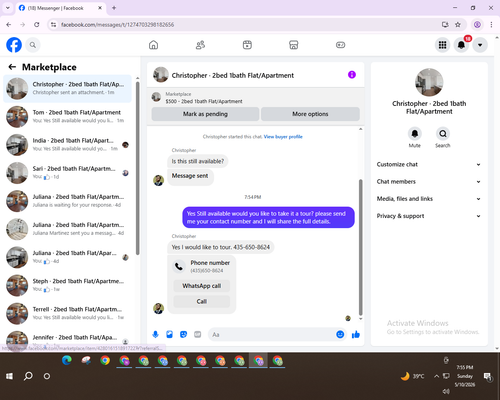The height and width of the screenshot is (400, 500).
Task: Open Windows taskbar search
Action: point(28,376)
